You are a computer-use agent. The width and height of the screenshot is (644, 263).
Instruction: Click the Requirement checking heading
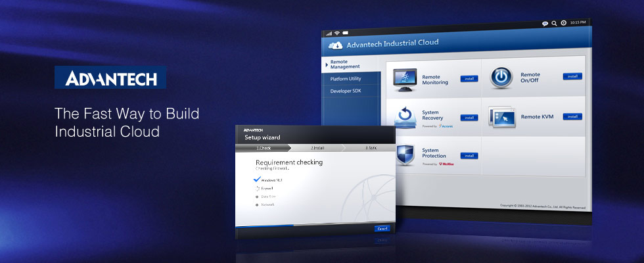point(289,162)
